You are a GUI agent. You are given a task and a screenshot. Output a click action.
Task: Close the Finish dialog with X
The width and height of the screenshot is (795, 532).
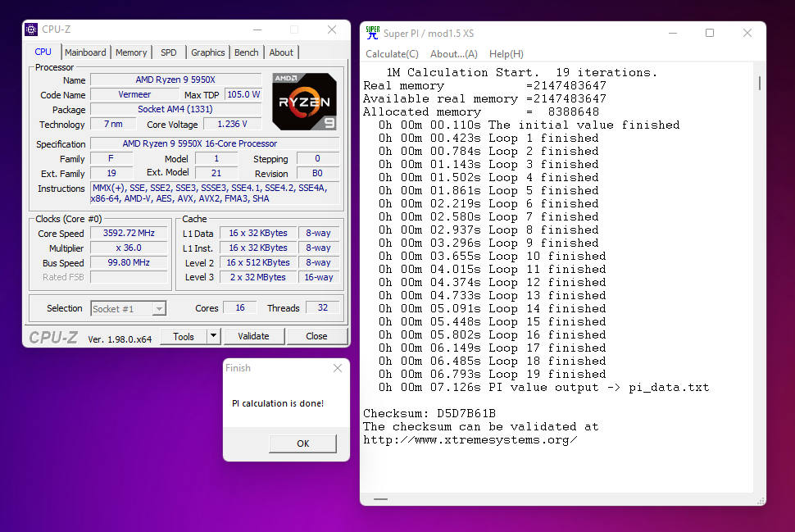tap(338, 369)
